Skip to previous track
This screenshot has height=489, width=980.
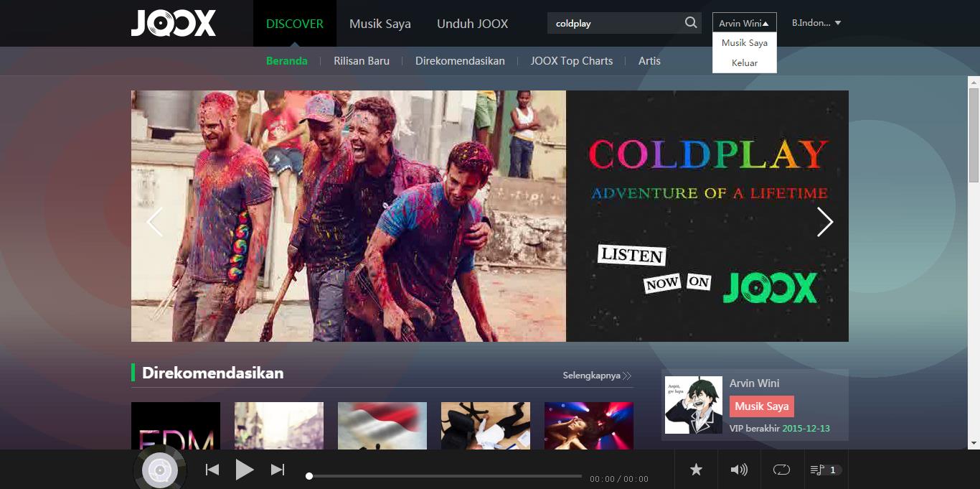point(212,470)
